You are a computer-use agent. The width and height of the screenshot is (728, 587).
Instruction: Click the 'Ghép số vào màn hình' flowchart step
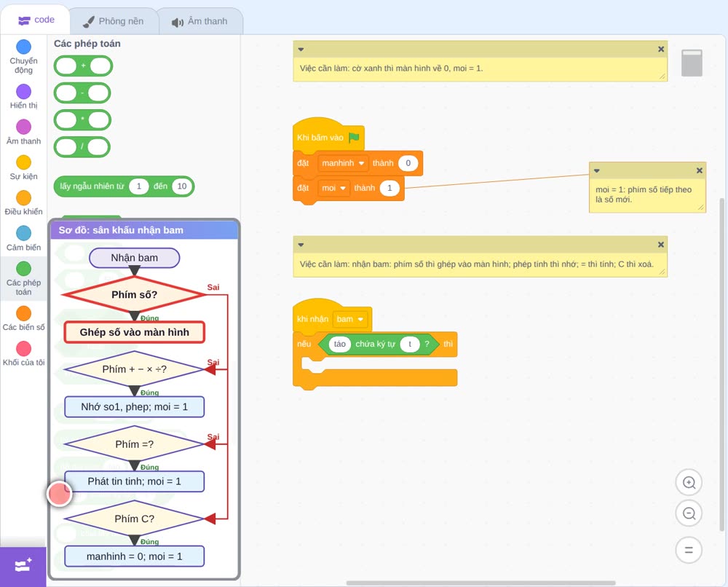(x=134, y=333)
